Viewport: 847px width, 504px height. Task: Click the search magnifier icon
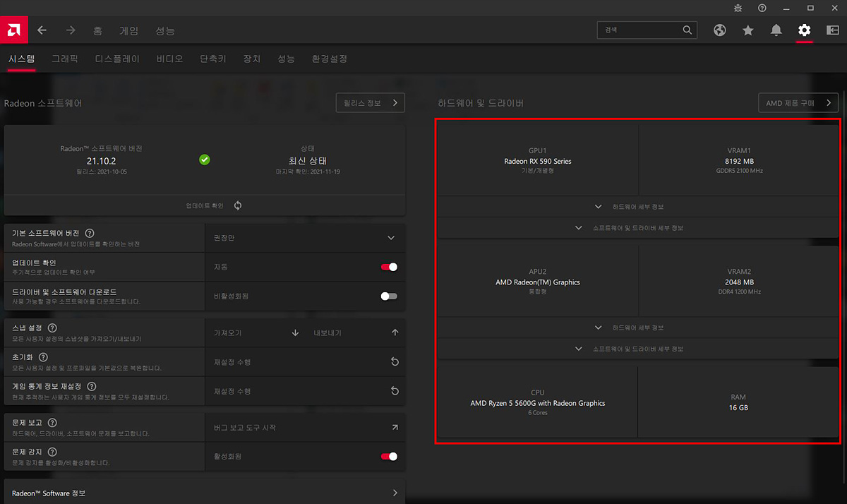[x=687, y=30]
